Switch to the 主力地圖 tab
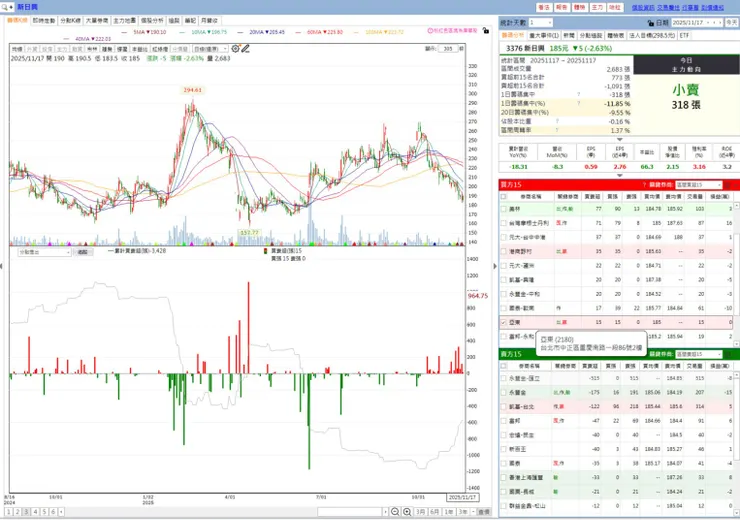 (x=124, y=21)
